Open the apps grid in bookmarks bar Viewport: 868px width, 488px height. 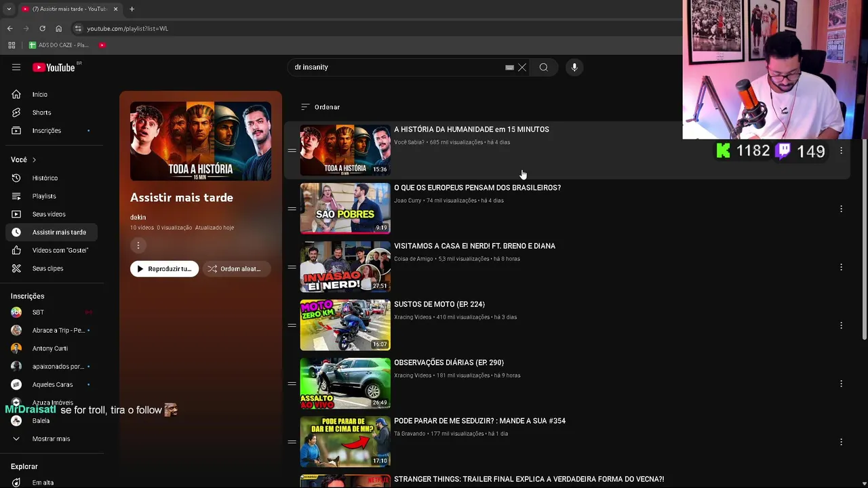pos(12,45)
